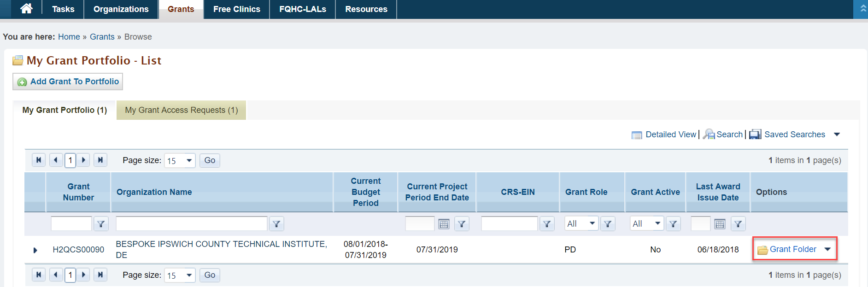Image resolution: width=868 pixels, height=287 pixels.
Task: Apply the CRS-EIN column filter icon
Action: click(x=547, y=224)
